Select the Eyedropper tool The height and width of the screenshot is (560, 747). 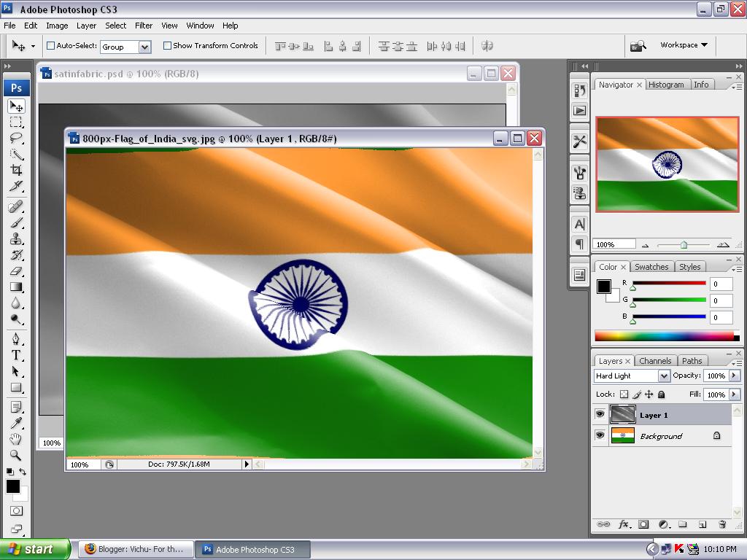pos(16,423)
